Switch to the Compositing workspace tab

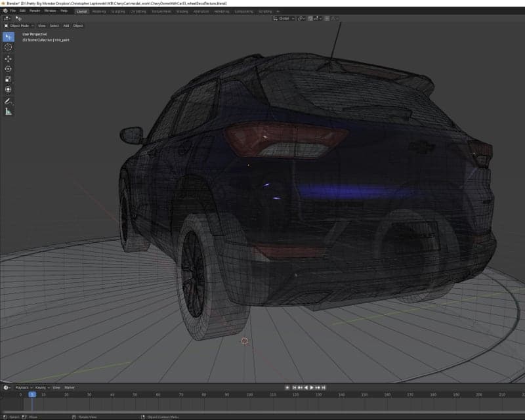(x=243, y=11)
